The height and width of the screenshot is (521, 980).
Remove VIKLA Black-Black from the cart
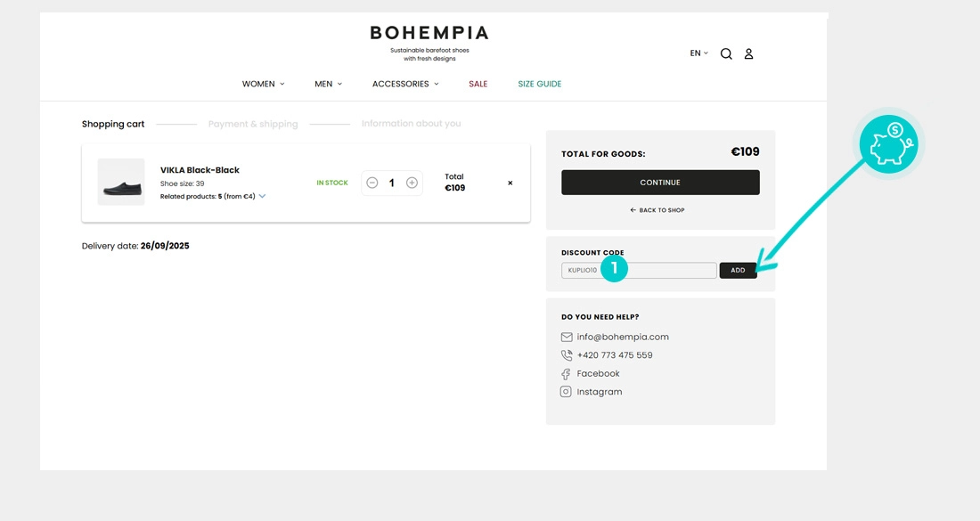click(x=510, y=183)
